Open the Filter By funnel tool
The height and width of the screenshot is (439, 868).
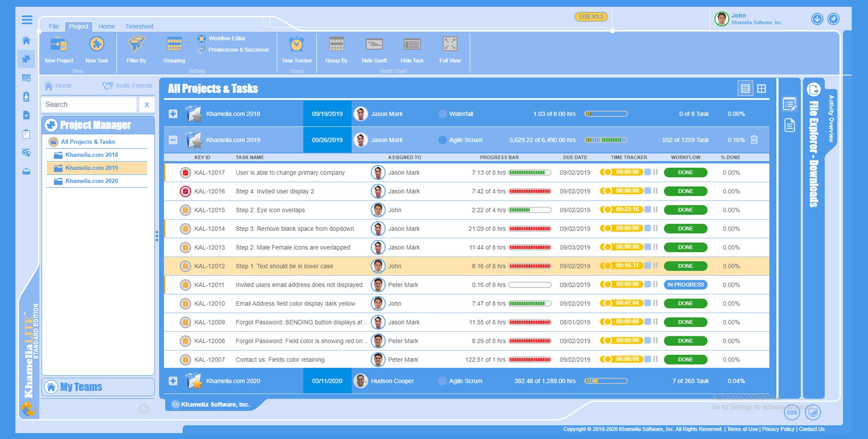pyautogui.click(x=136, y=44)
